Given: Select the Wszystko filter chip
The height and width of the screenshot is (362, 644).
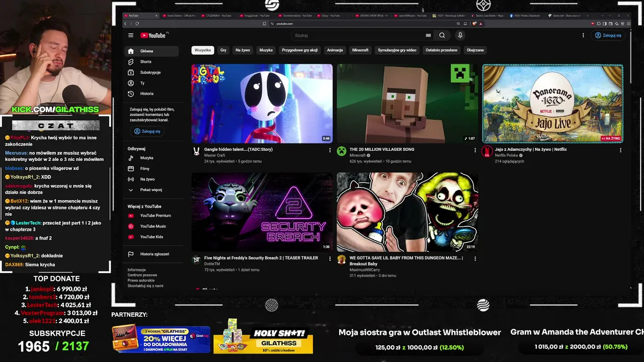Looking at the screenshot, I should click(203, 50).
